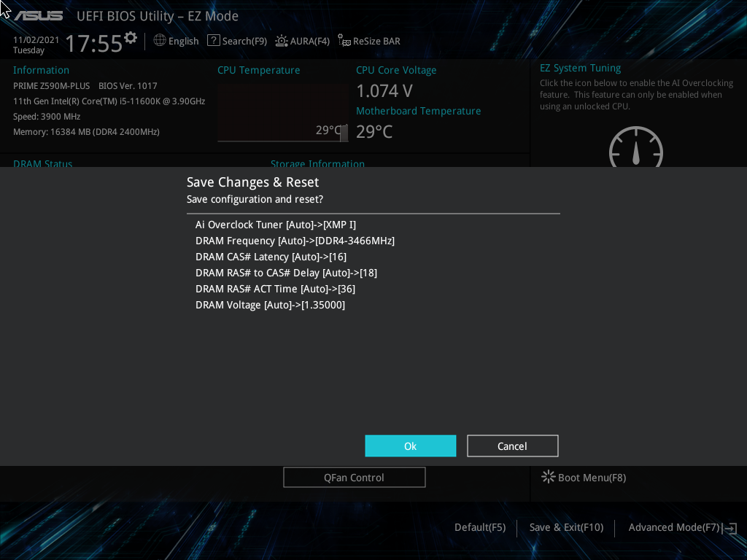Click the EZ System Tuning gauge icon

[x=636, y=147]
